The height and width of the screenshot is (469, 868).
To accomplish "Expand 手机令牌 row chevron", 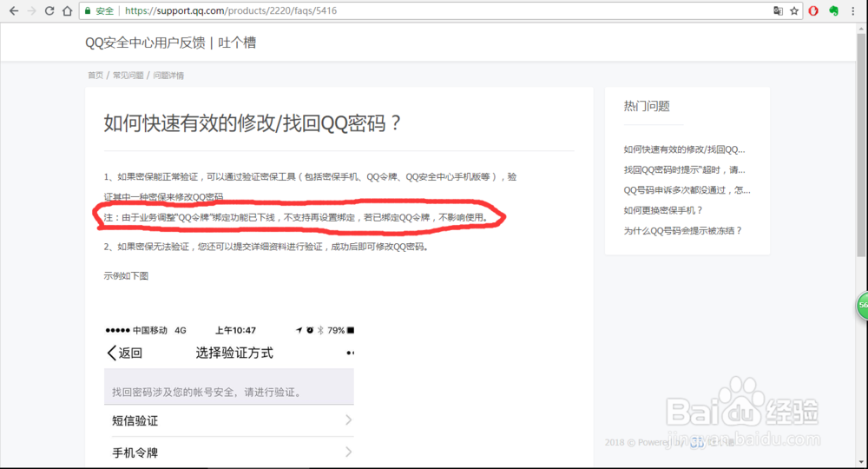I will tap(348, 452).
